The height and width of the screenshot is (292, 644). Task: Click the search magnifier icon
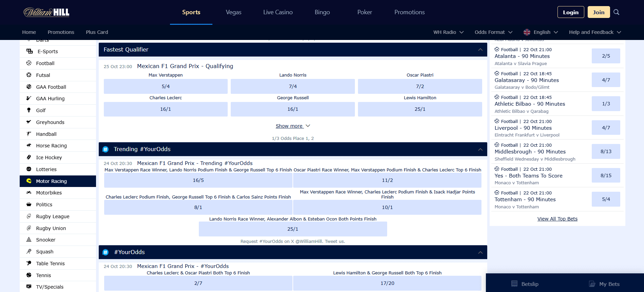[617, 12]
